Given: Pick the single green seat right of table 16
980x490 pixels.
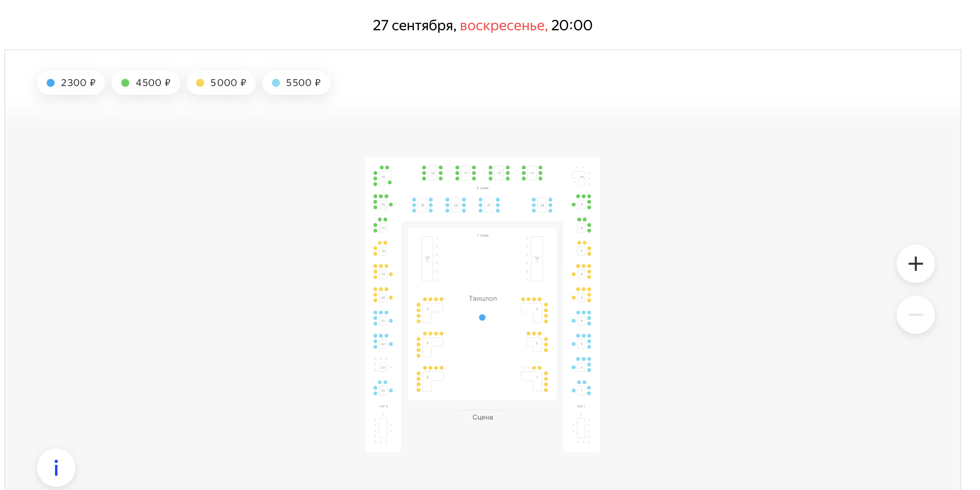Looking at the screenshot, I should click(391, 205).
